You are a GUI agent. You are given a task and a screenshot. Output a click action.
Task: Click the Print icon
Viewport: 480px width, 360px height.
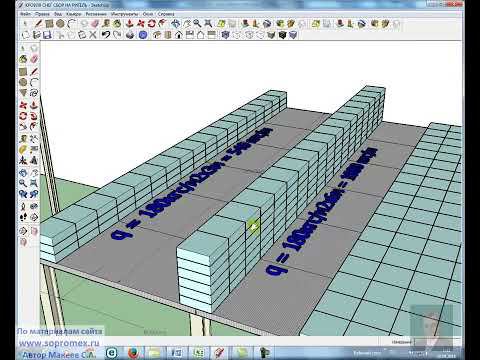[130, 35]
